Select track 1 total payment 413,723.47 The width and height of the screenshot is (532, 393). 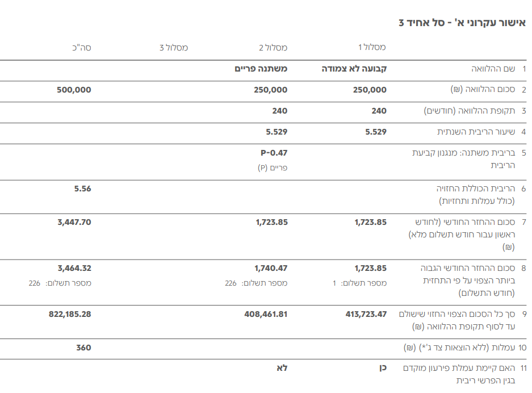point(366,313)
